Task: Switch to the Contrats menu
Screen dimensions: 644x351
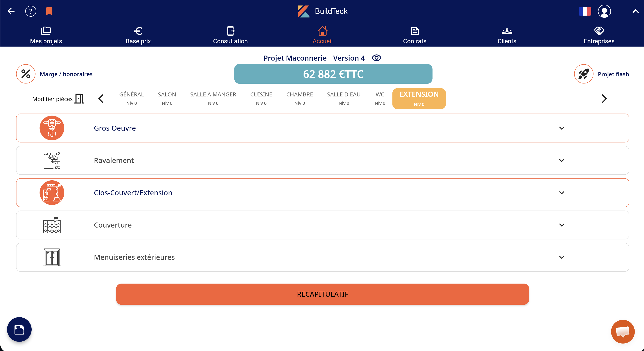Action: [x=414, y=35]
